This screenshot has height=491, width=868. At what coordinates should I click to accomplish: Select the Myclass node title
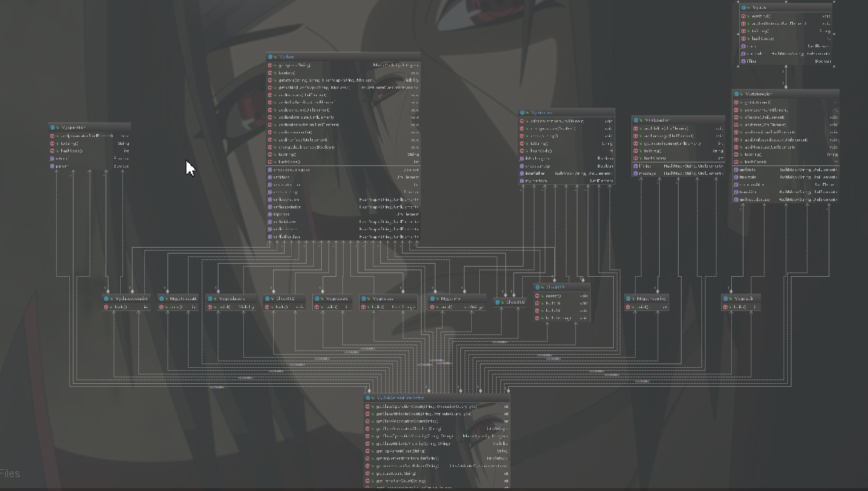pyautogui.click(x=287, y=57)
